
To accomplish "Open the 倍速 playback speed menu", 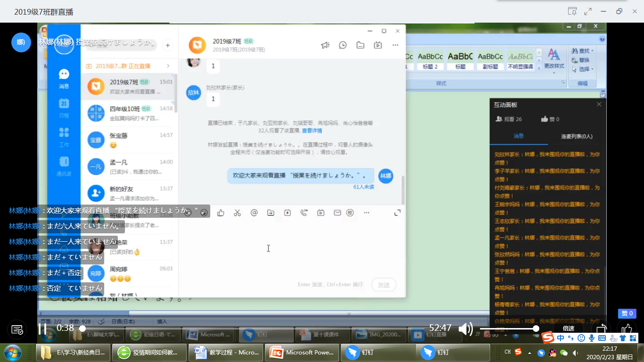I will pos(569,329).
